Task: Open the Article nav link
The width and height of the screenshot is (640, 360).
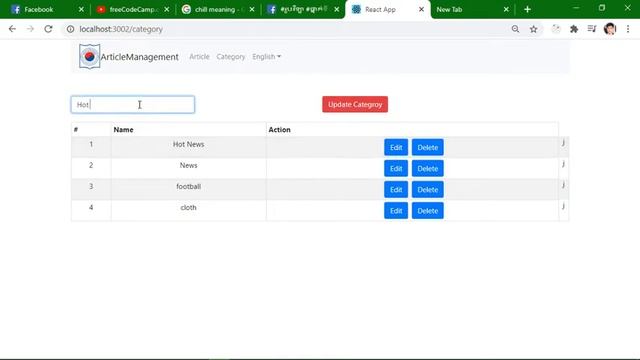Action: [199, 57]
